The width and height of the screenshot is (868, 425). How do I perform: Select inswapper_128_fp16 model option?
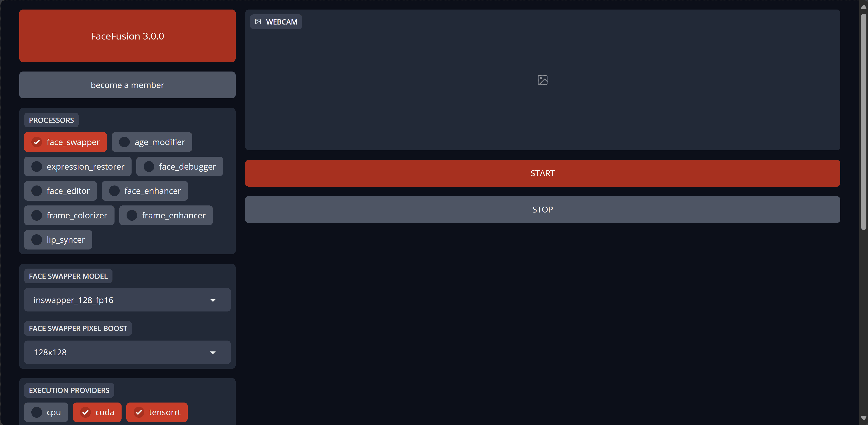pos(126,299)
